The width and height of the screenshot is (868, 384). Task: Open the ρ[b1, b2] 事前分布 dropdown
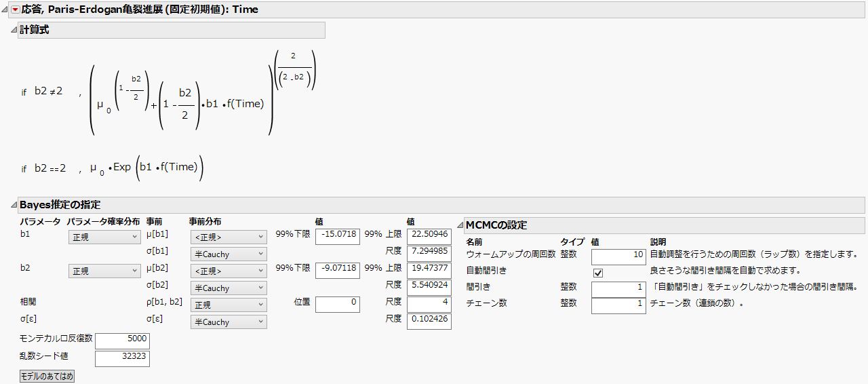coord(228,305)
